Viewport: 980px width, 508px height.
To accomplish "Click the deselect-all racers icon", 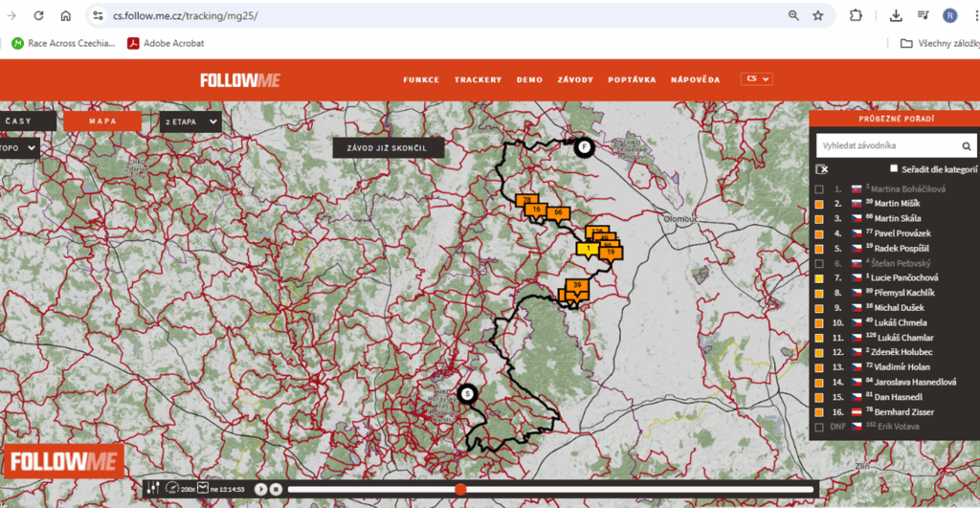I will 821,169.
